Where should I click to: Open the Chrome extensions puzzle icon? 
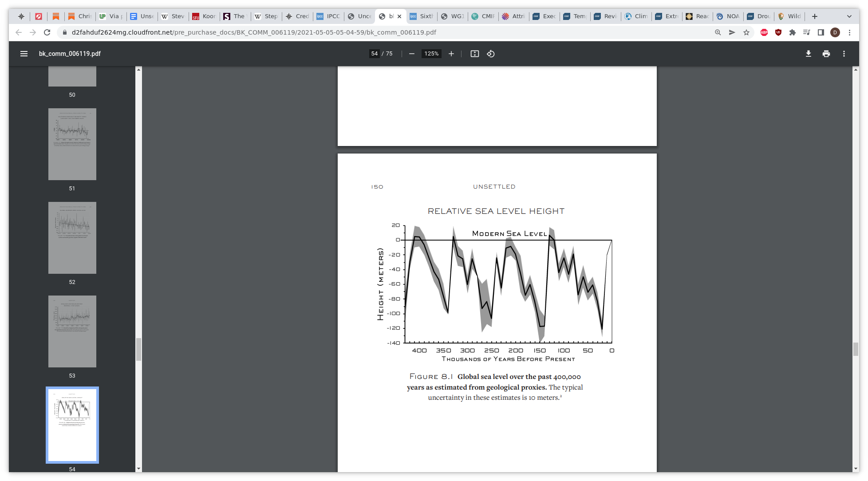pos(793,32)
